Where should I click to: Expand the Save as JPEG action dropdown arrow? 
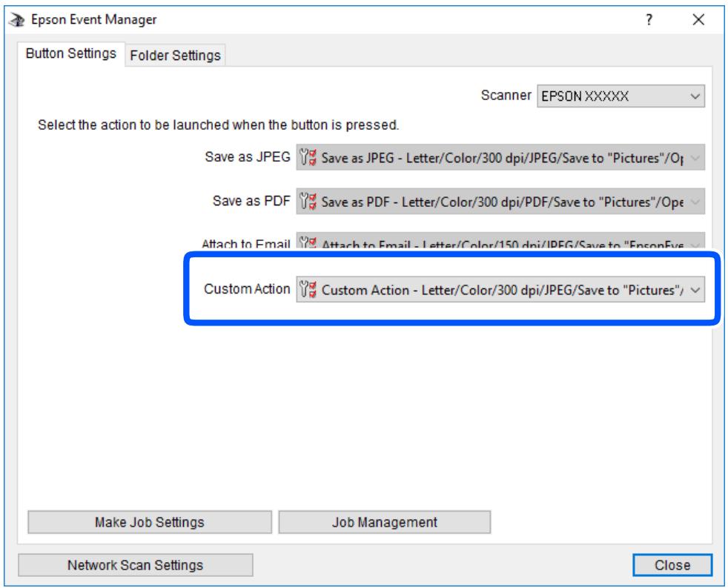click(x=695, y=158)
